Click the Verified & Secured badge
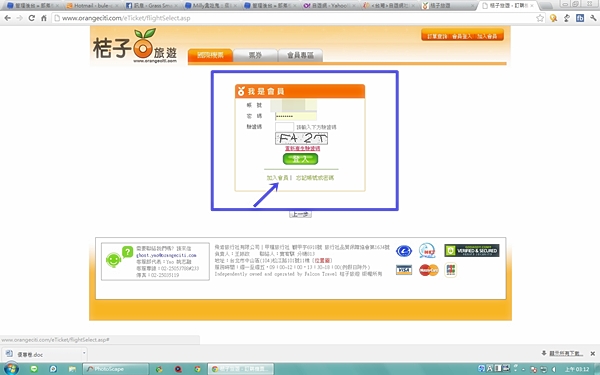The width and height of the screenshot is (600, 375). pos(472,250)
